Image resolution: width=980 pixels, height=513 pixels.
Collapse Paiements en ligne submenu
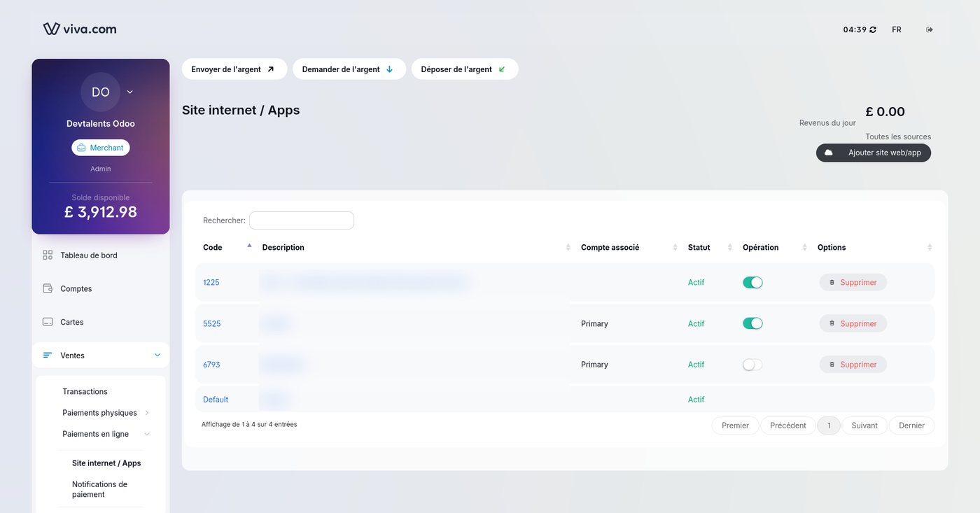[147, 434]
